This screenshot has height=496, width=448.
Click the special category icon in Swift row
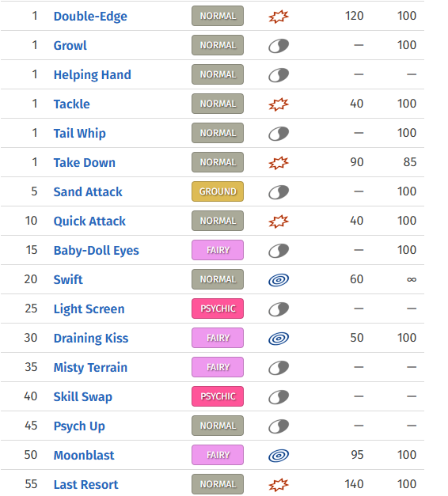point(279,279)
